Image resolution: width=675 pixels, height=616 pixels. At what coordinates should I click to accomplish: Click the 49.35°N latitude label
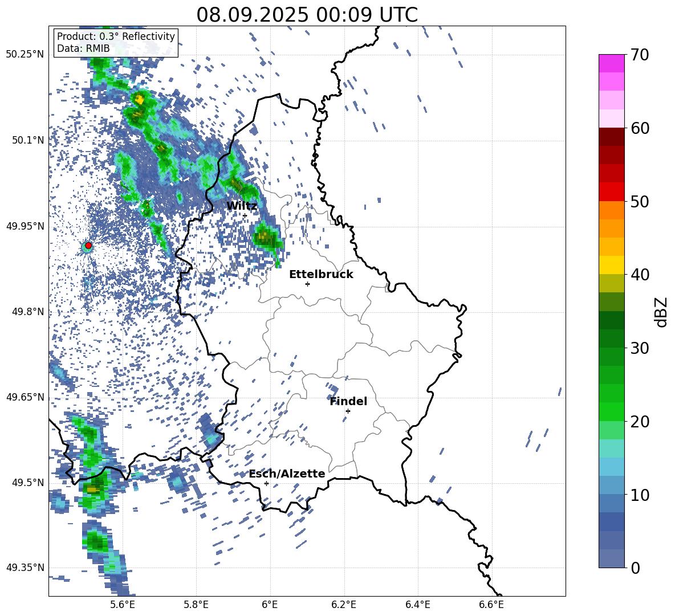click(25, 568)
